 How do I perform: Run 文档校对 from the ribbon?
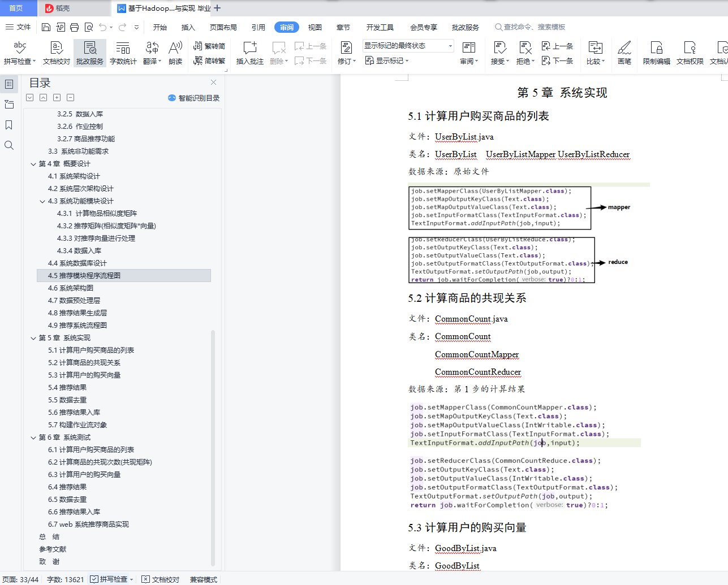[57, 53]
